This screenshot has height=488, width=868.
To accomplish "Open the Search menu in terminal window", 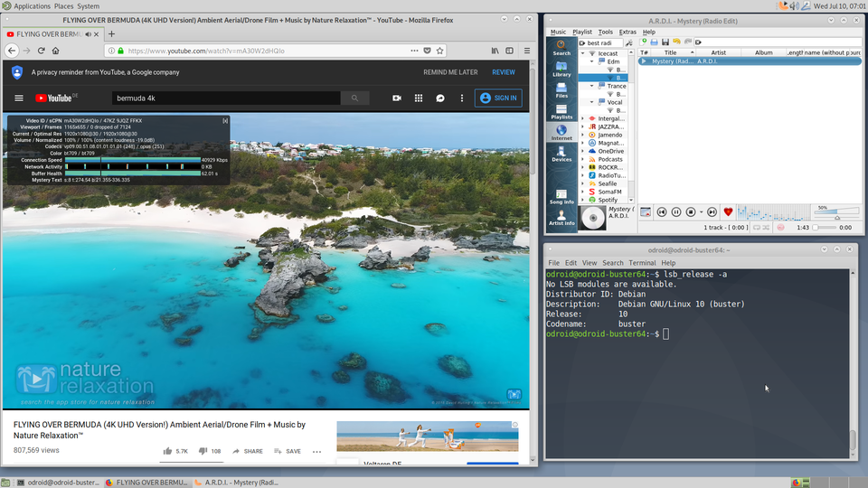I will click(x=613, y=263).
